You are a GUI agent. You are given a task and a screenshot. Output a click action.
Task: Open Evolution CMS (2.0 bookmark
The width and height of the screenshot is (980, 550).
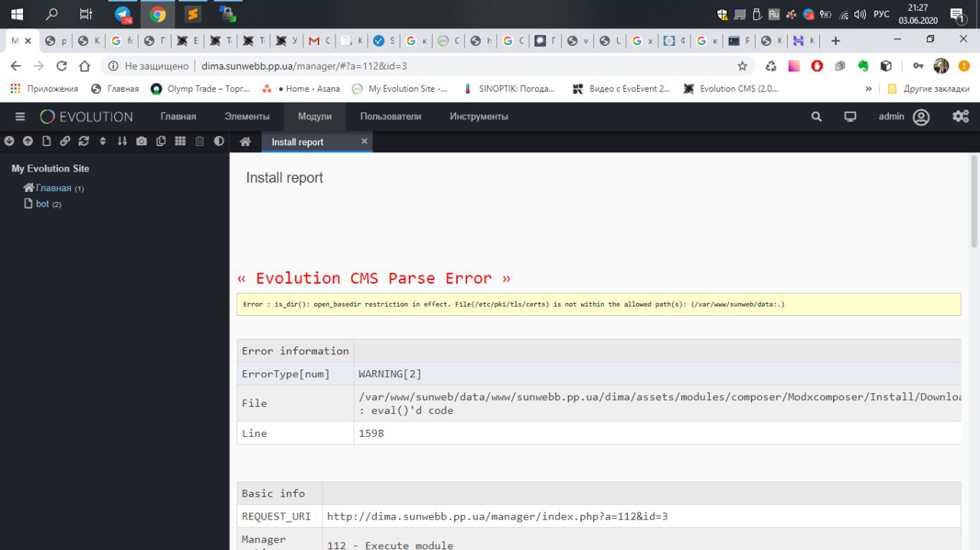(731, 89)
